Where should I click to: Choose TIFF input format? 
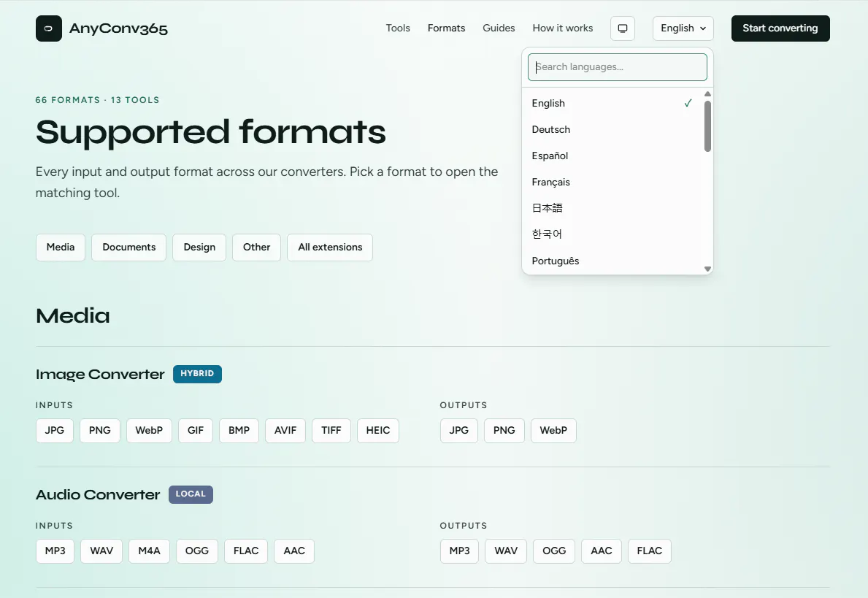[x=331, y=431]
